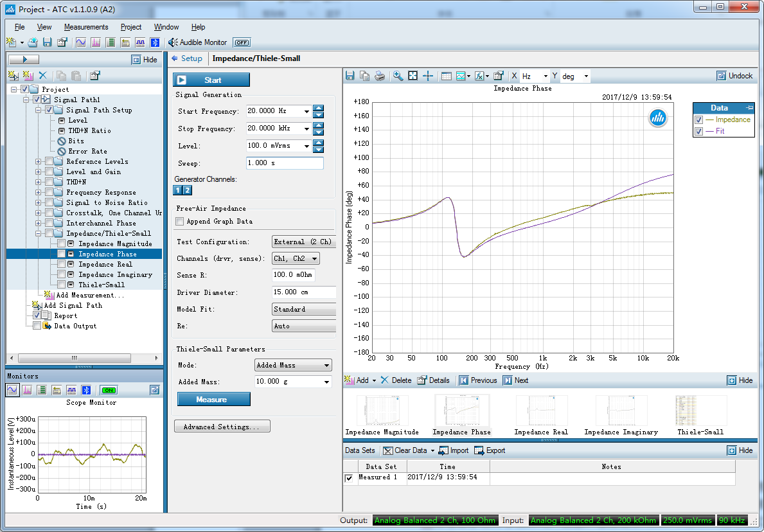Screen dimensions: 764x532
Task: Click the Advanced Settings button
Action: point(222,427)
